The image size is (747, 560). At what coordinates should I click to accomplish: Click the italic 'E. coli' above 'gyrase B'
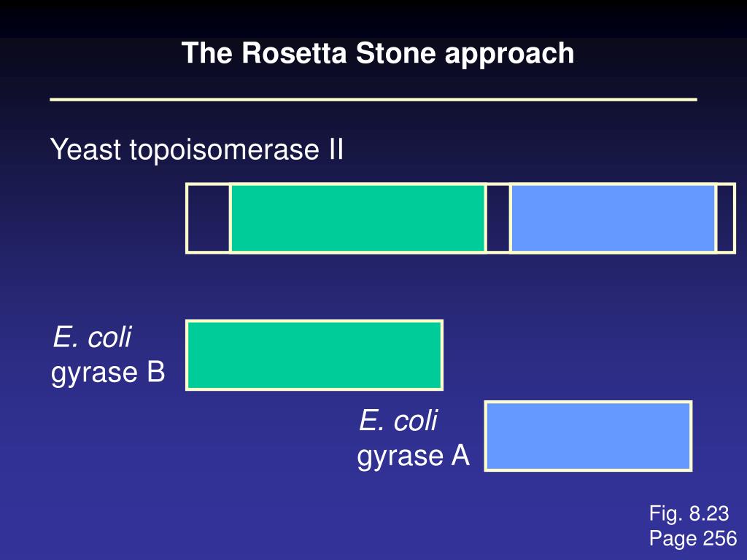pyautogui.click(x=92, y=337)
